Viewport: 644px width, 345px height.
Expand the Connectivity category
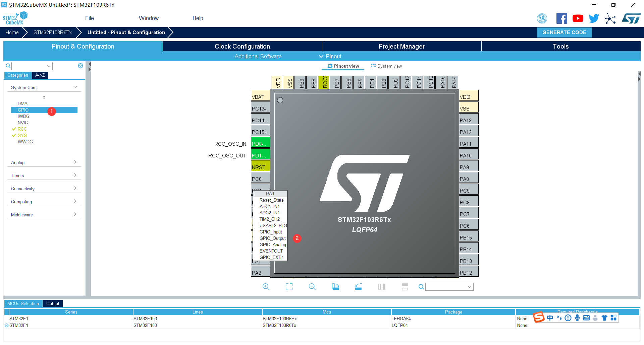pos(75,188)
